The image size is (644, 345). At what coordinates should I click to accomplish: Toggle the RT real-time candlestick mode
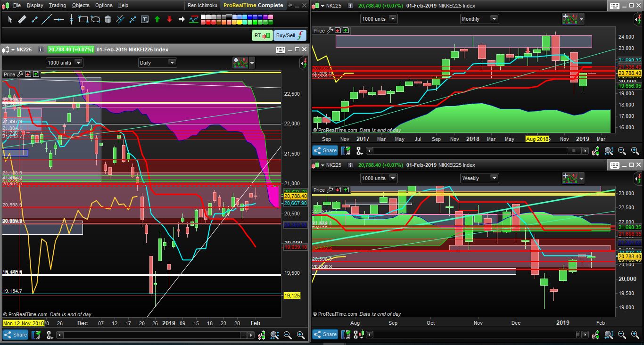(x=262, y=35)
